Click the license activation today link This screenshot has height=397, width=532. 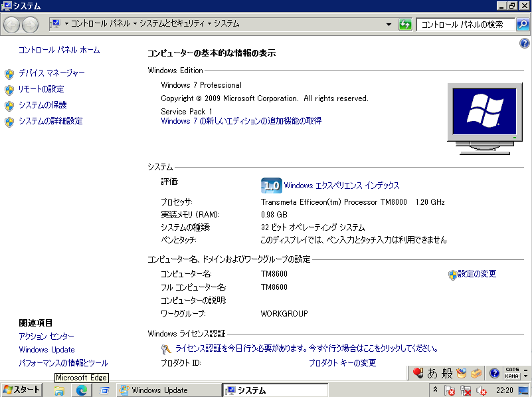coord(307,348)
